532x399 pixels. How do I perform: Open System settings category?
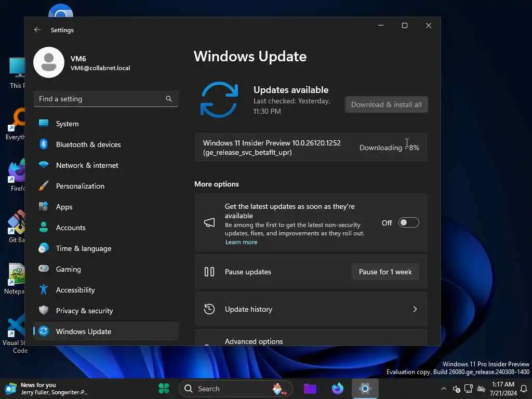pos(106,124)
